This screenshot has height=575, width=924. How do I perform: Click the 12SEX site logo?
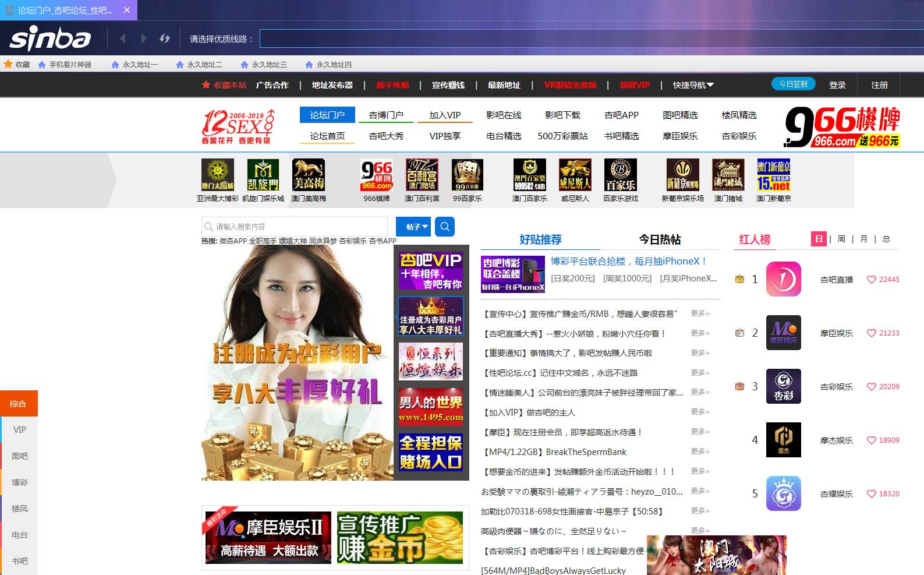coord(238,126)
